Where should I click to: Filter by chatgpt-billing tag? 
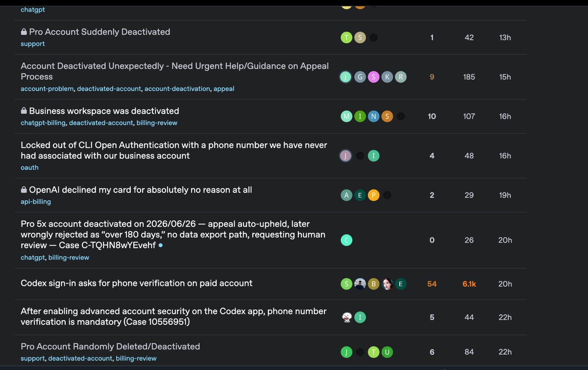tap(43, 123)
